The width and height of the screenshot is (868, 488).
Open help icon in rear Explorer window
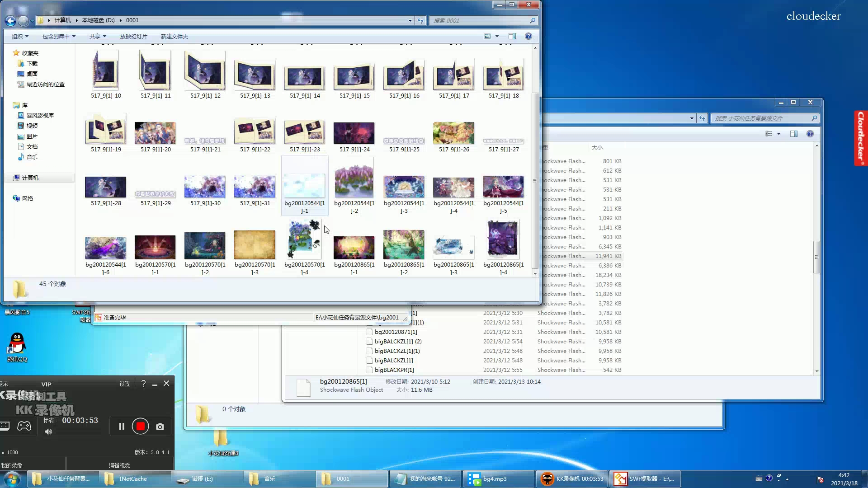[810, 134]
